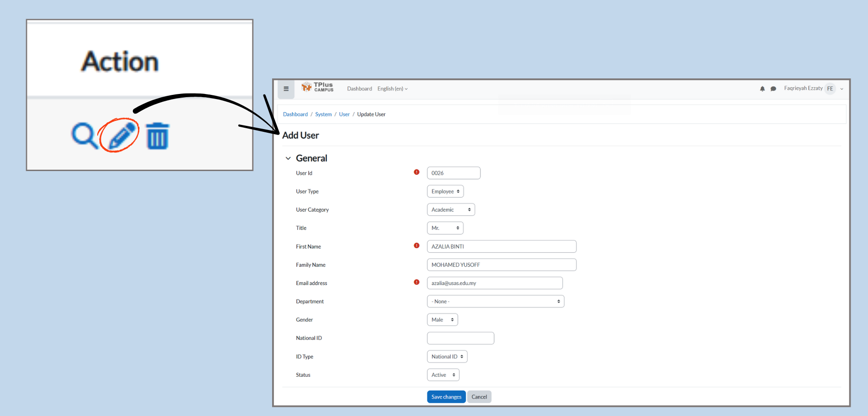Click the trash delete icon under Action
The image size is (868, 416).
click(x=158, y=136)
